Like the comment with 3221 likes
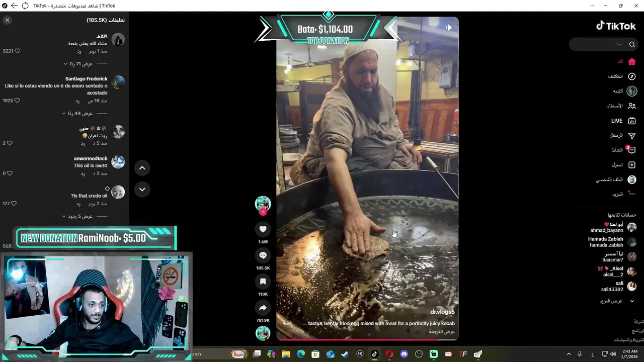 coord(17,51)
